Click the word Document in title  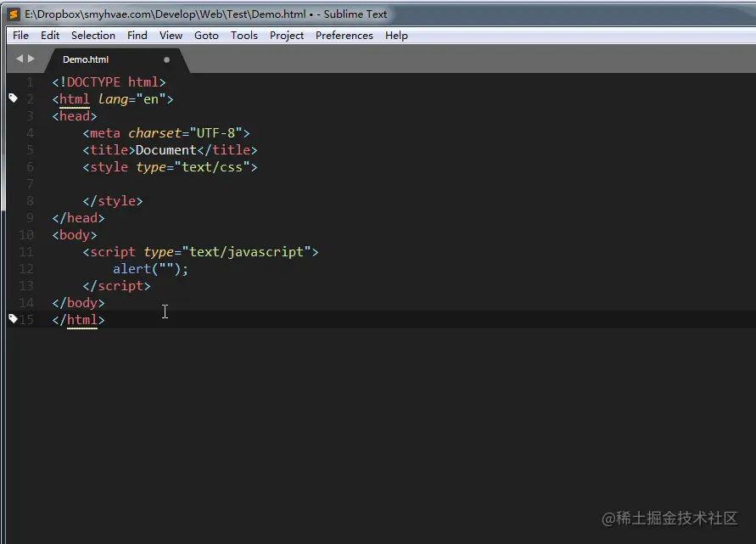(x=165, y=150)
